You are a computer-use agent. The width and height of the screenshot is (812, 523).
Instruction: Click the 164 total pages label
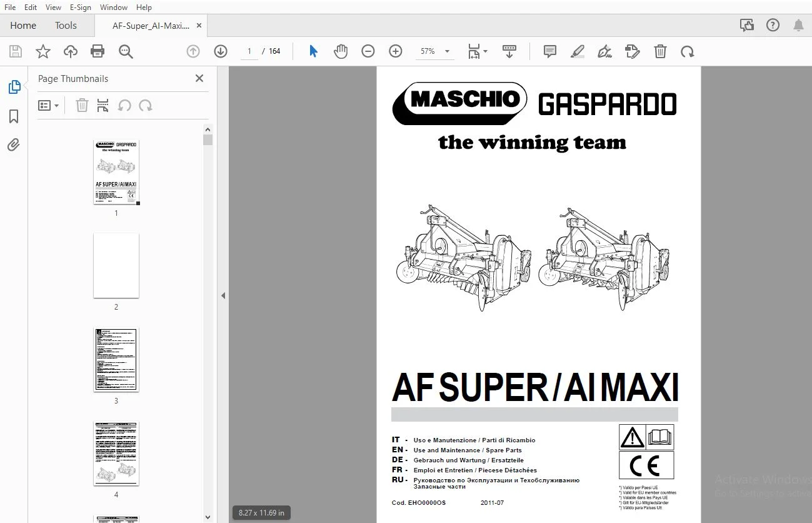click(274, 51)
